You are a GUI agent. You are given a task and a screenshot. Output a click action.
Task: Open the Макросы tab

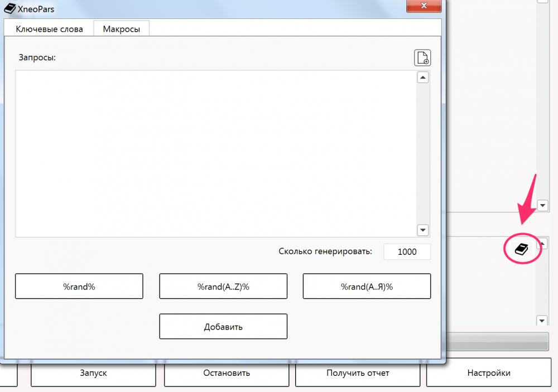point(121,29)
